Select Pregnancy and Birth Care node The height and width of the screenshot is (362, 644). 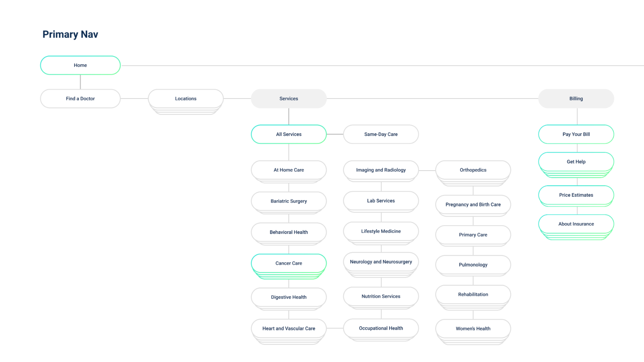pos(473,204)
